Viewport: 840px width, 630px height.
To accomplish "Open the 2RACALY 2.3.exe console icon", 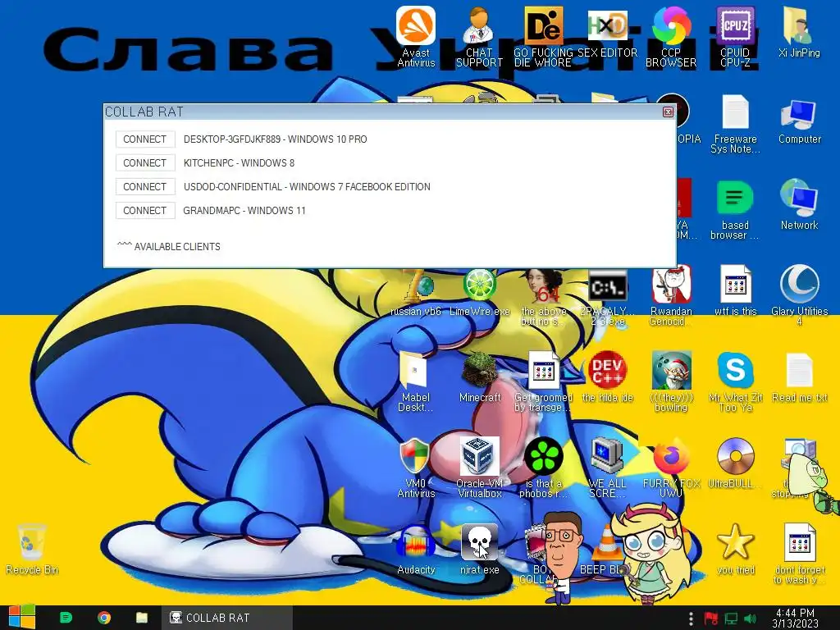I will [607, 296].
